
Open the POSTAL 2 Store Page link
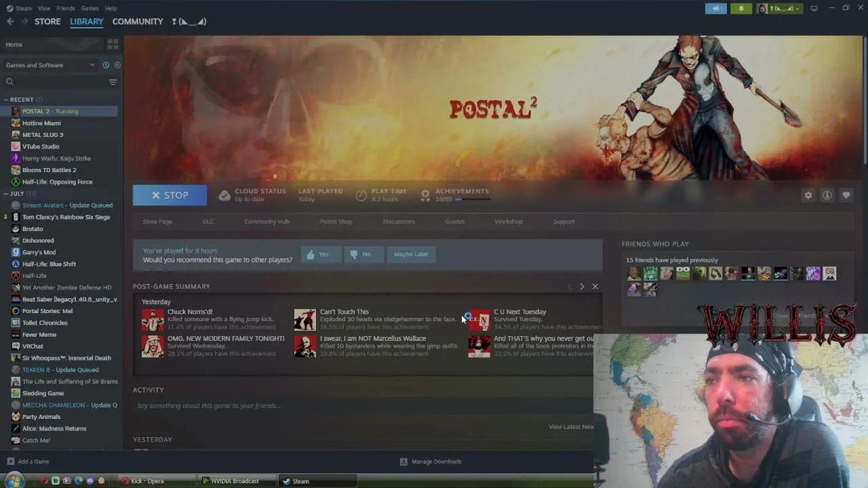(x=157, y=222)
